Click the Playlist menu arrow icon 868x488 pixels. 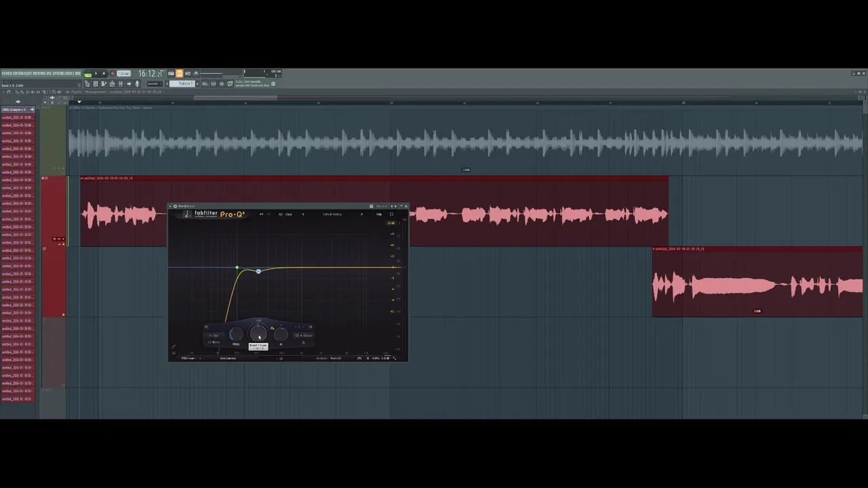[3, 91]
